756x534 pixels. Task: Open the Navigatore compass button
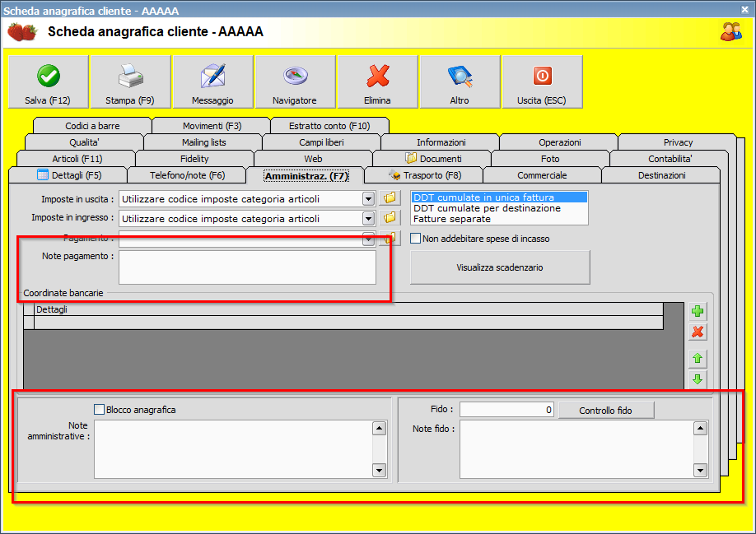click(295, 81)
